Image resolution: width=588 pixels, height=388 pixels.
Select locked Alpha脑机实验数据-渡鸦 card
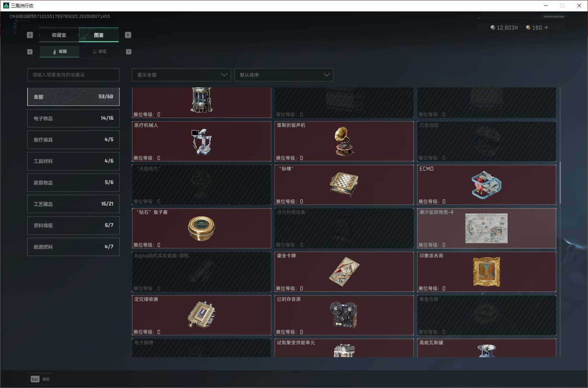201,272
